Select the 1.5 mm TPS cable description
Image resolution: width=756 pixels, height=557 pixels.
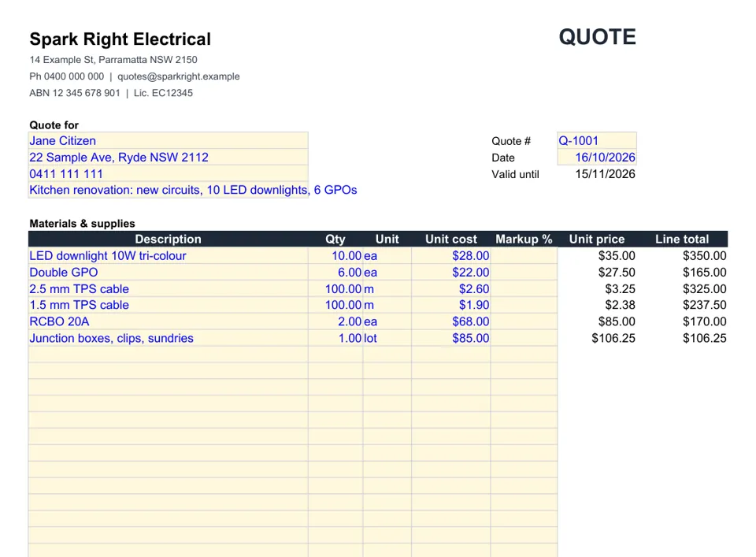tap(169, 305)
